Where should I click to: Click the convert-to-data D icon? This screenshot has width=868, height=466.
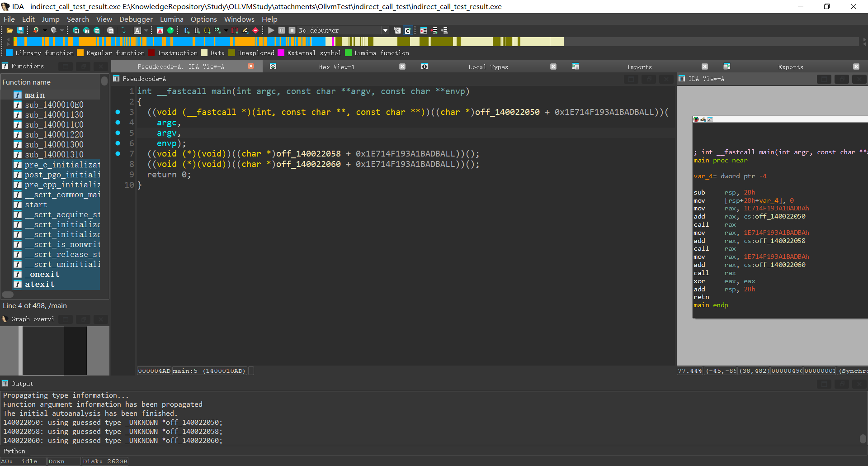pyautogui.click(x=197, y=30)
